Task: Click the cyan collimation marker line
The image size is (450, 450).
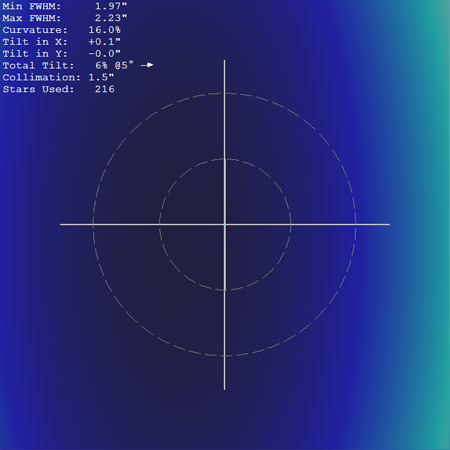Action: [225, 224]
